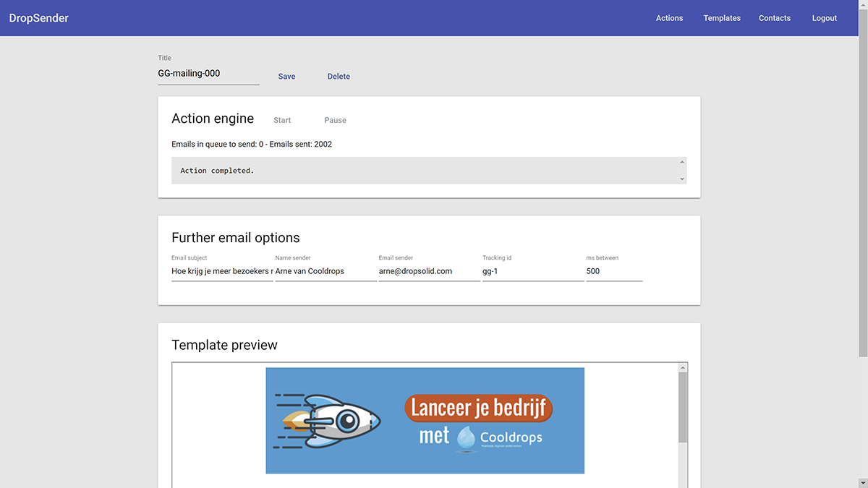Image resolution: width=868 pixels, height=488 pixels.
Task: Click the 'Action engine' heading
Action: click(213, 119)
